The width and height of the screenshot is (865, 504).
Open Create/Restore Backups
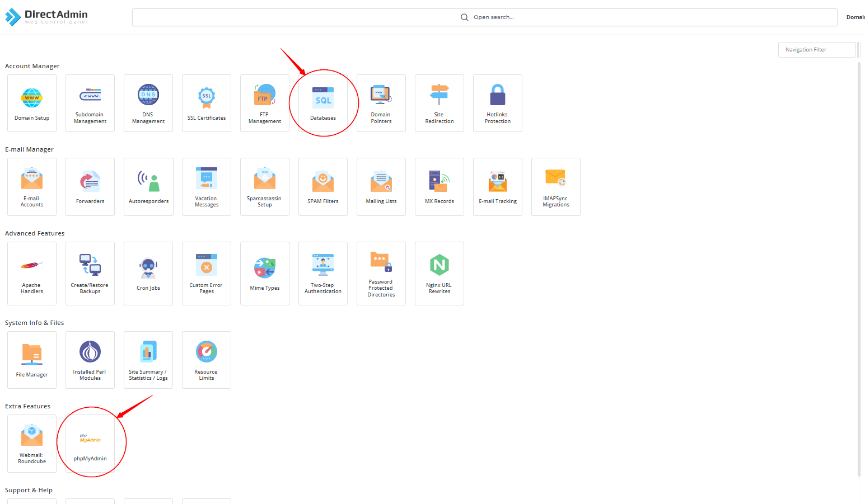coord(90,274)
